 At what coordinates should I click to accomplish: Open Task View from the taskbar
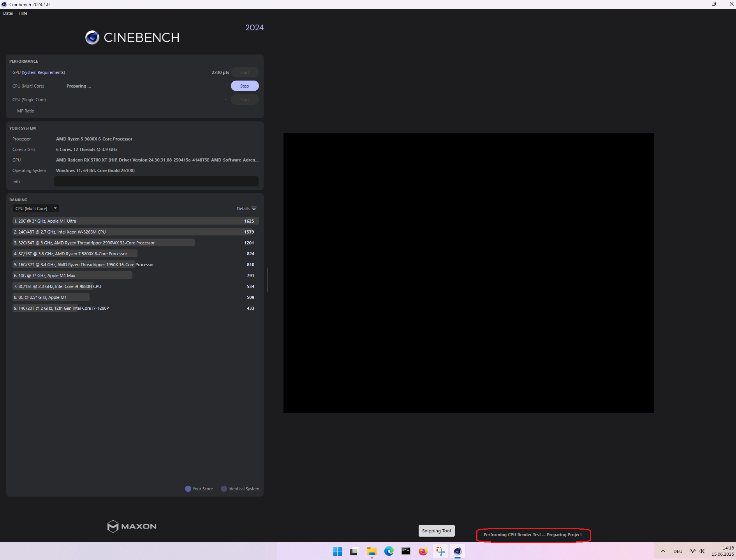354,551
